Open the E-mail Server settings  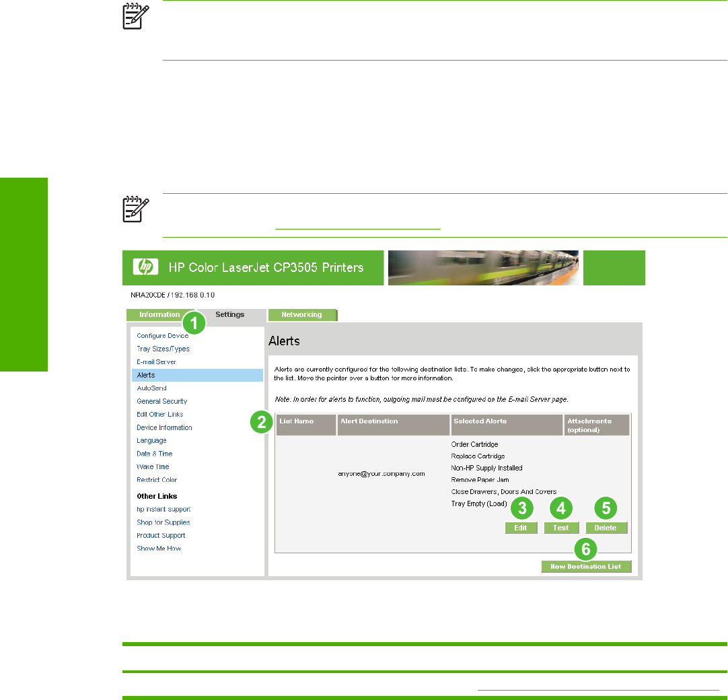157,362
